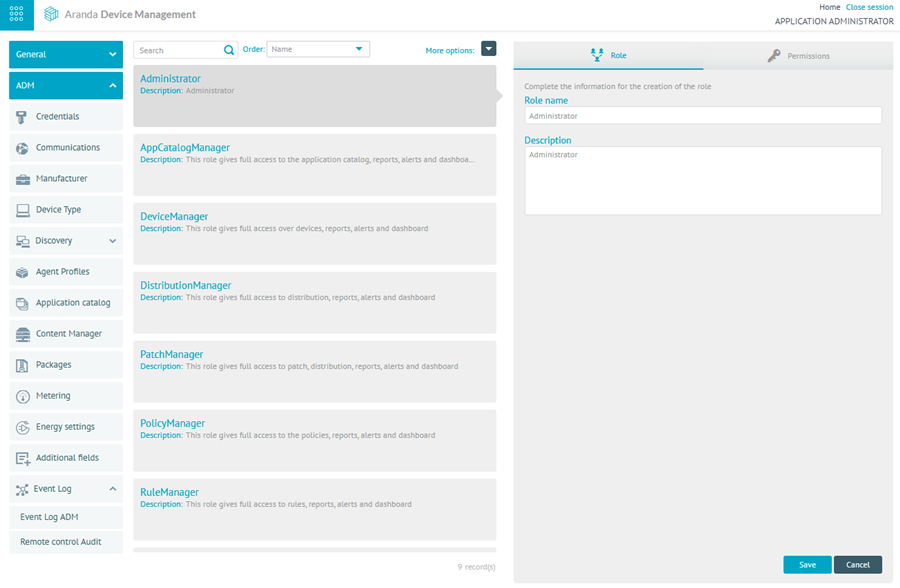Click the Save button
Screen dimensions: 900x588
[807, 564]
